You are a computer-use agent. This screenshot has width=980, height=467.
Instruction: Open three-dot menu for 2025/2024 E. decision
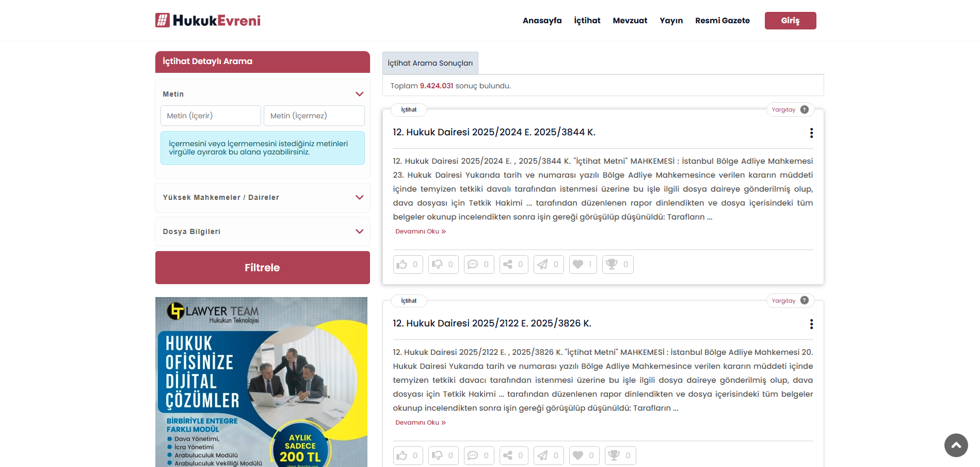coord(811,133)
